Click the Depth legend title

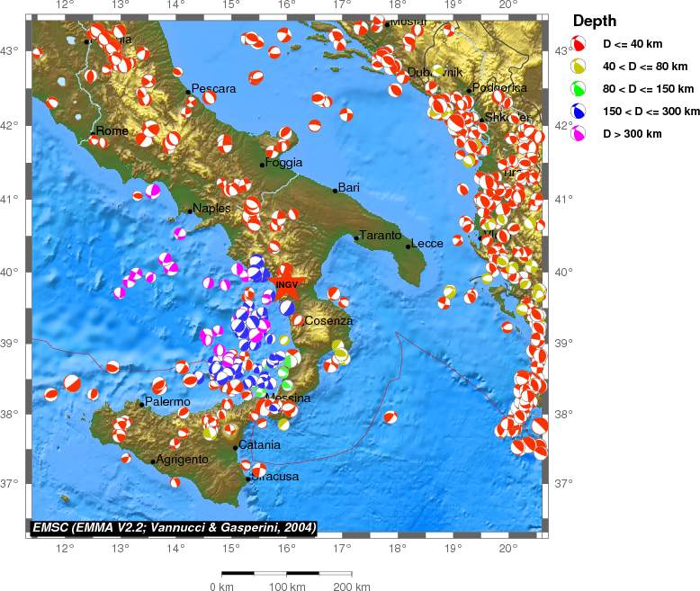(x=595, y=21)
